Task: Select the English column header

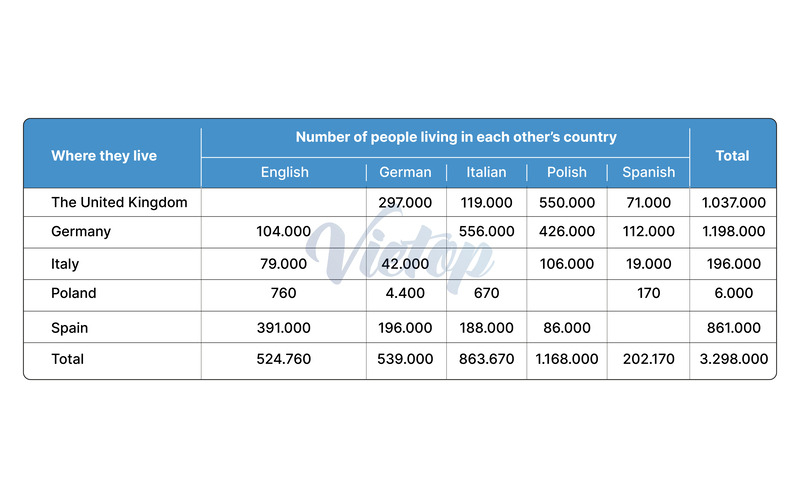Action: [285, 172]
